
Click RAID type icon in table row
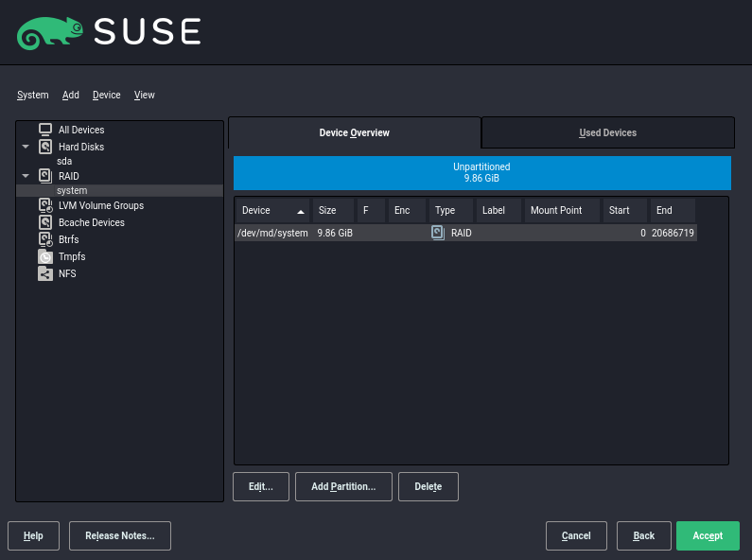pos(438,233)
